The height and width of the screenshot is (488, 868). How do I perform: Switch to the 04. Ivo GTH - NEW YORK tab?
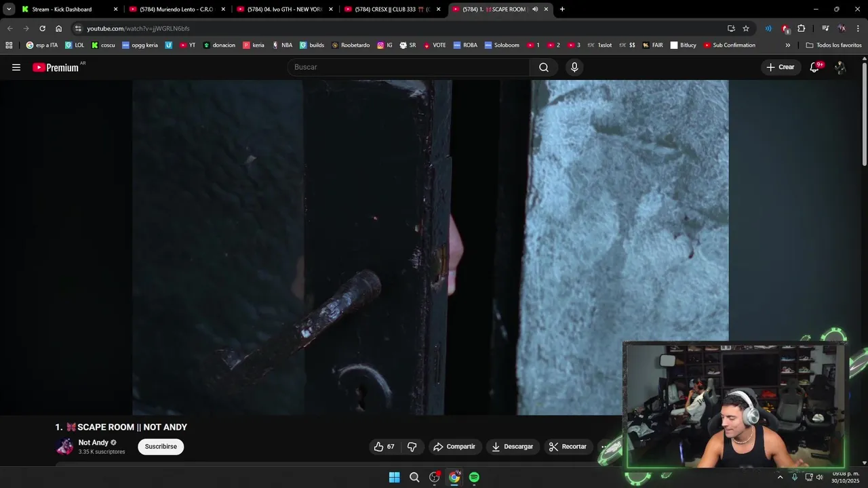click(x=284, y=9)
